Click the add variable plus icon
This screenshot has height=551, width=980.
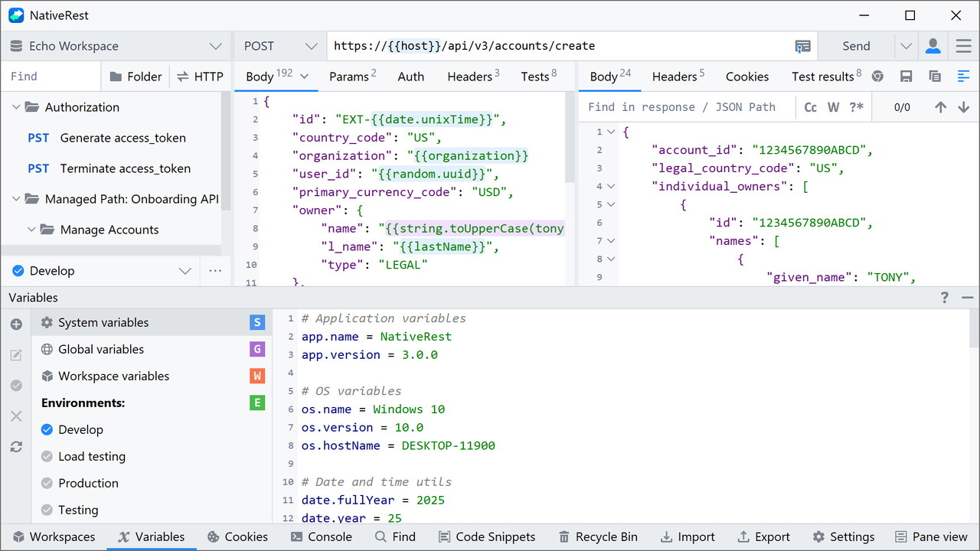pyautogui.click(x=16, y=324)
